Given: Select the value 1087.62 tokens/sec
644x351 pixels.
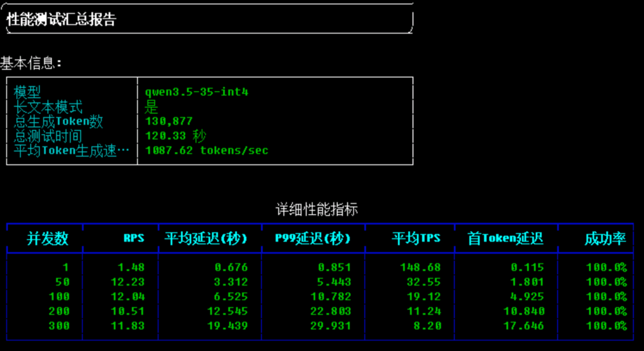Looking at the screenshot, I should click(x=206, y=151).
